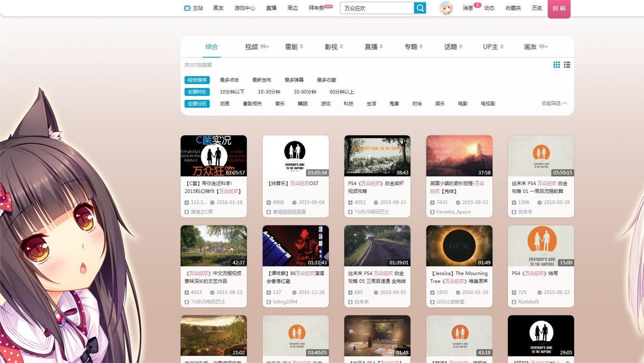Image resolution: width=644 pixels, height=363 pixels.
Task: Open title 丝末末 PS4 白金攻略 05
Action: pos(377,277)
